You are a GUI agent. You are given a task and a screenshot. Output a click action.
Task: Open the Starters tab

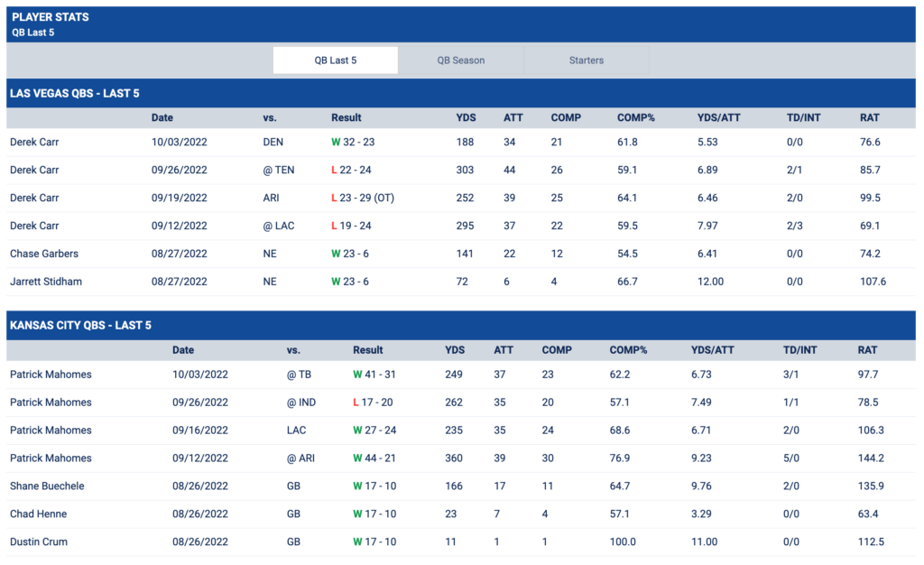(x=587, y=60)
